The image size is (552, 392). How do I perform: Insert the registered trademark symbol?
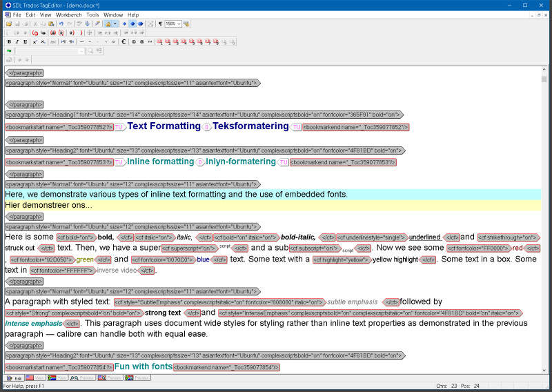(x=142, y=42)
